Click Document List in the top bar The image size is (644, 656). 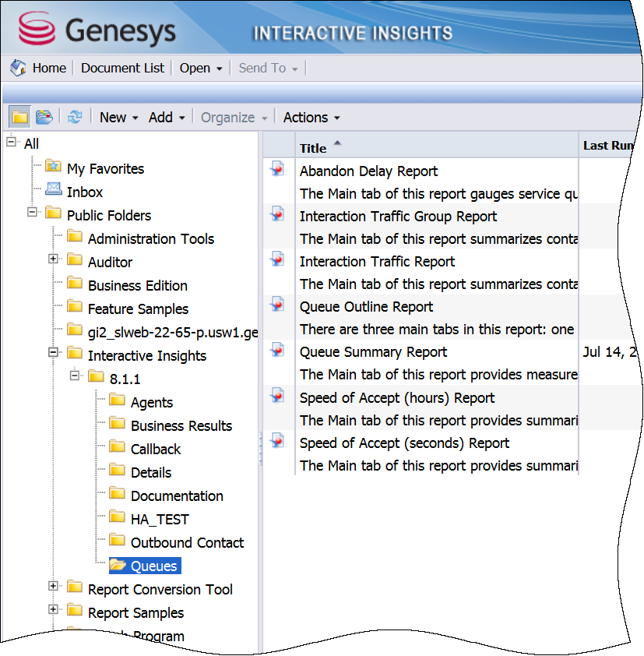(122, 69)
